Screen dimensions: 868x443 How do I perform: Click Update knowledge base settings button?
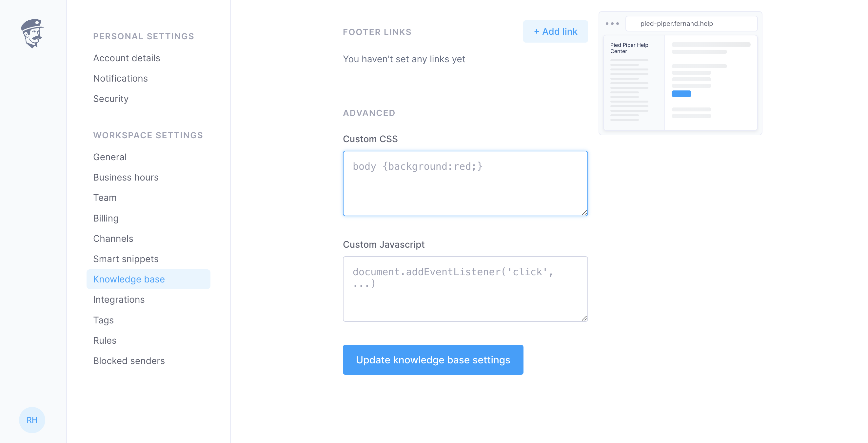pyautogui.click(x=433, y=359)
